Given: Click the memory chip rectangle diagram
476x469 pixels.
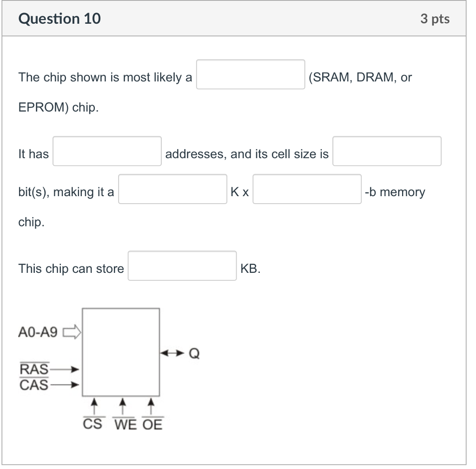Looking at the screenshot, I should click(x=121, y=351).
